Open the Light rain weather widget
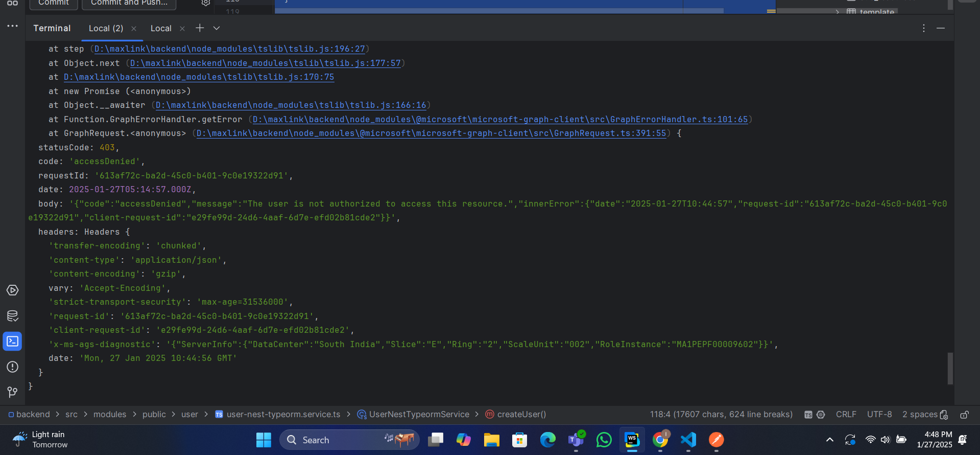The height and width of the screenshot is (455, 980). [41, 440]
